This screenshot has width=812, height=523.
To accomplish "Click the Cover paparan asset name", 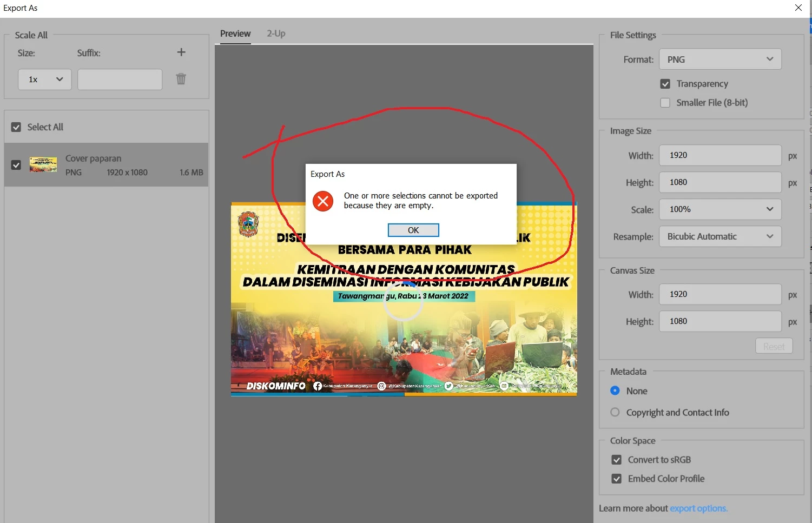I will click(94, 158).
